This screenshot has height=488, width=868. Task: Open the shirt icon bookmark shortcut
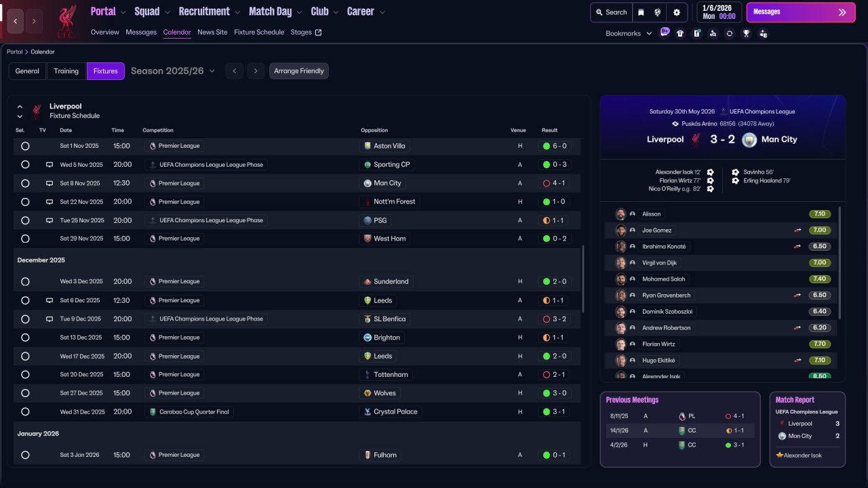pyautogui.click(x=680, y=33)
